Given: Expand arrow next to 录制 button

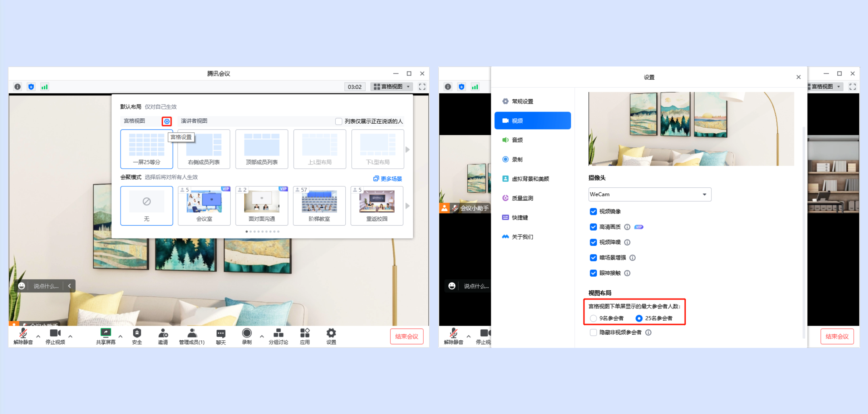Looking at the screenshot, I should tap(262, 336).
